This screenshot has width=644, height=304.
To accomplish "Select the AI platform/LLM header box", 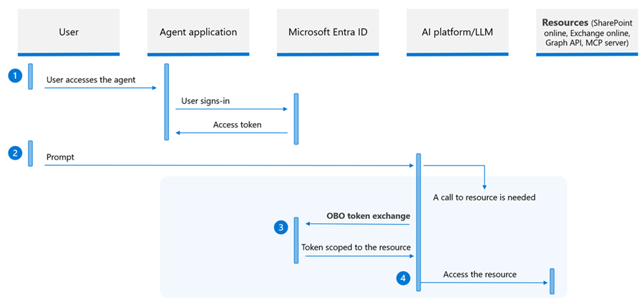I will (457, 32).
